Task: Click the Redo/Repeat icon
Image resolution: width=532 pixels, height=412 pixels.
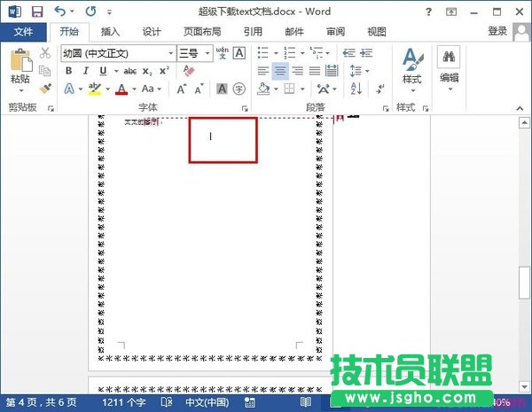Action: [x=90, y=12]
